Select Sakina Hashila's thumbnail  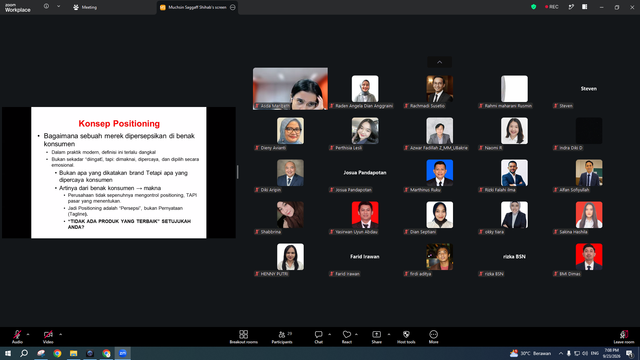tap(589, 215)
